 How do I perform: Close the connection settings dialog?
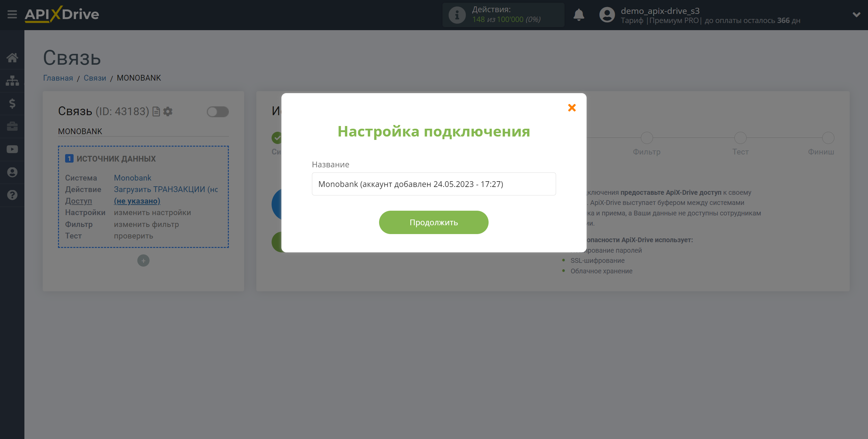[x=572, y=108]
